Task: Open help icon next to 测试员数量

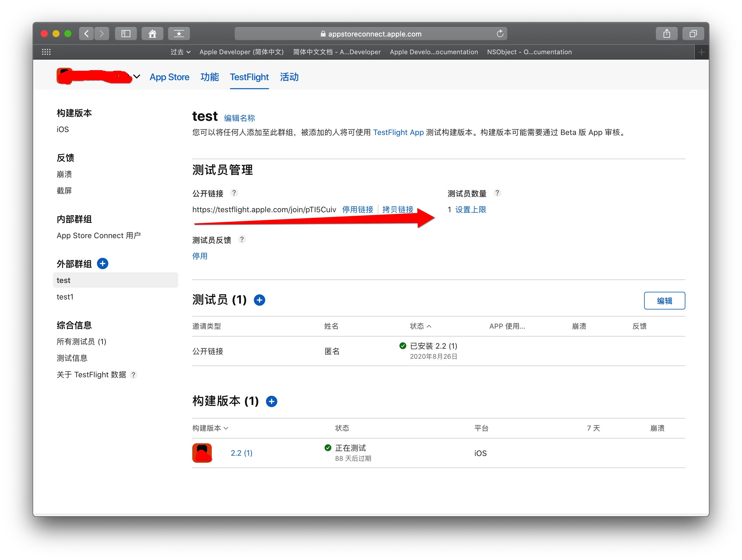Action: click(x=498, y=193)
